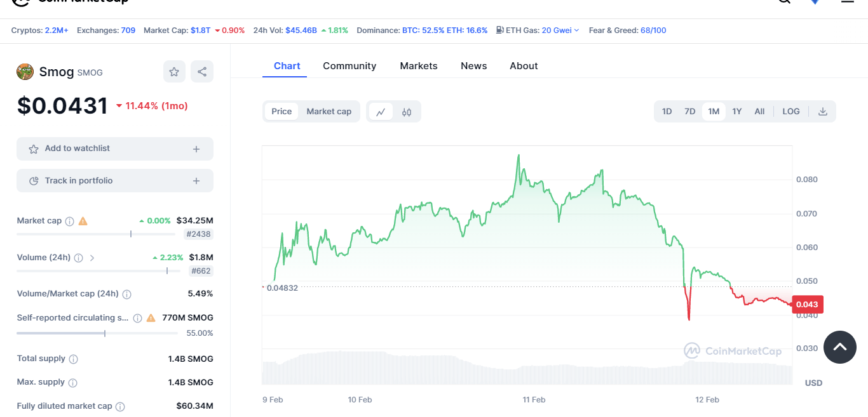Switch to the About tab
Viewport: 868px width, 417px height.
pos(524,66)
